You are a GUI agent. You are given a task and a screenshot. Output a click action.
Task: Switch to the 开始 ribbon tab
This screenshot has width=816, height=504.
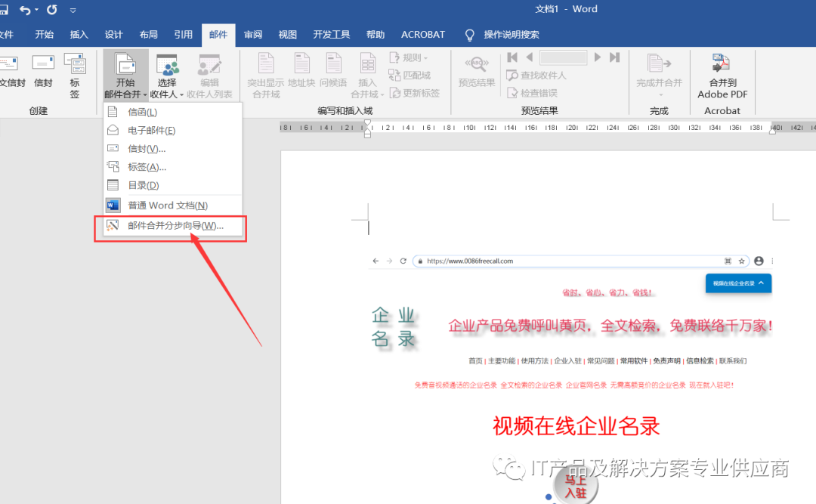pyautogui.click(x=45, y=34)
